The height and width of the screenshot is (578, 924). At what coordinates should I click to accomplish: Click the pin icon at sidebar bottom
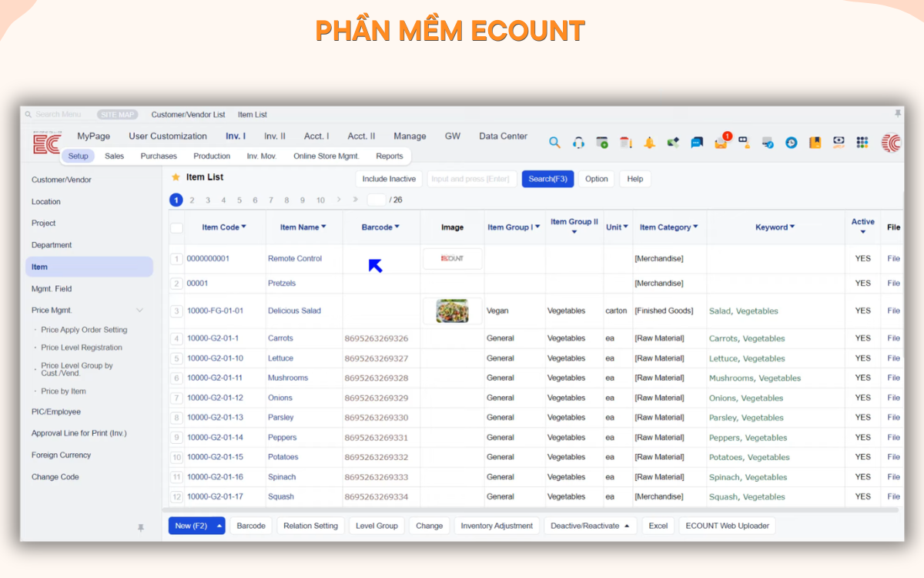140,528
